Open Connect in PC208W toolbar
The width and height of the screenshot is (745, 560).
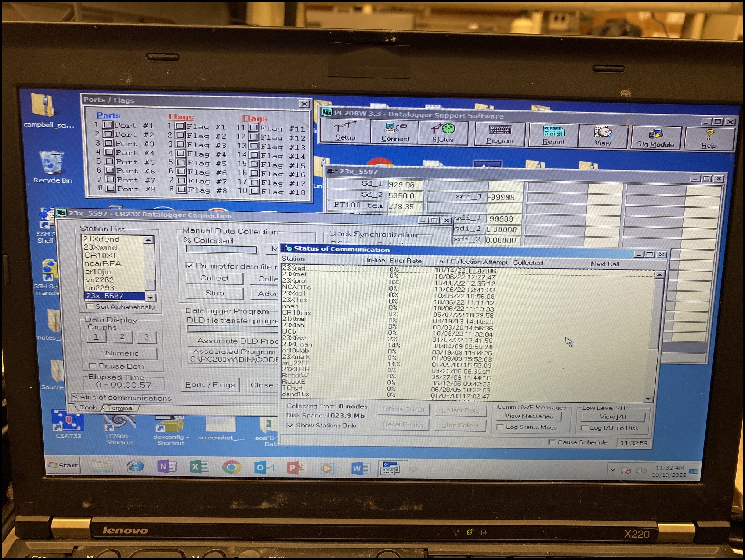tap(395, 132)
